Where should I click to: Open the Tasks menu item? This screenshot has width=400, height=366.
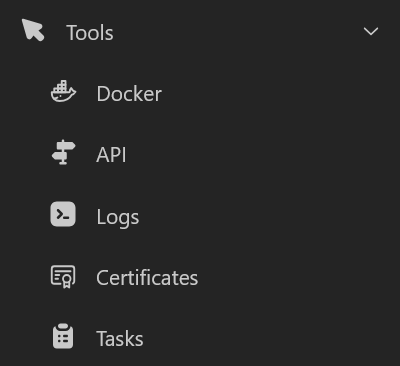[120, 339]
